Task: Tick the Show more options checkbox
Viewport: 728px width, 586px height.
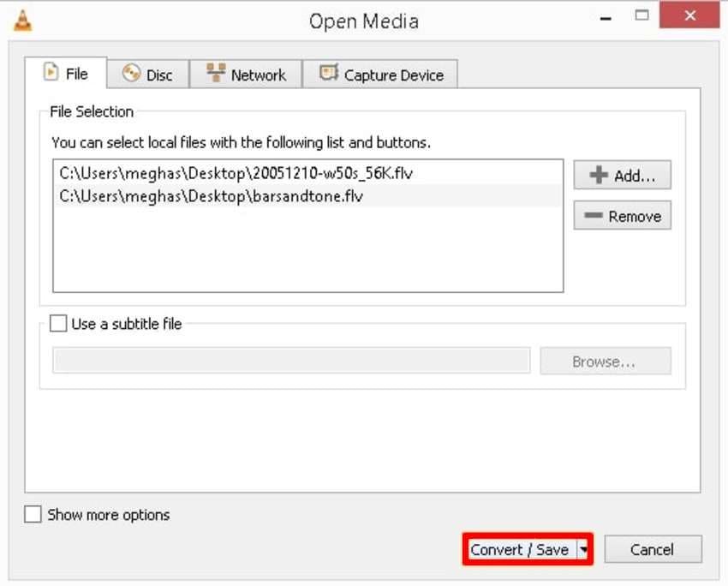Action: click(33, 515)
